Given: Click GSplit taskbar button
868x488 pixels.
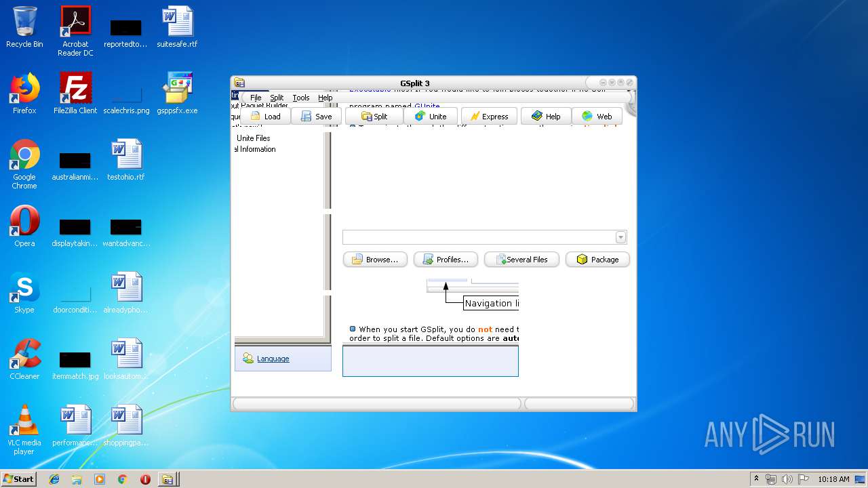Looking at the screenshot, I should coord(168,479).
